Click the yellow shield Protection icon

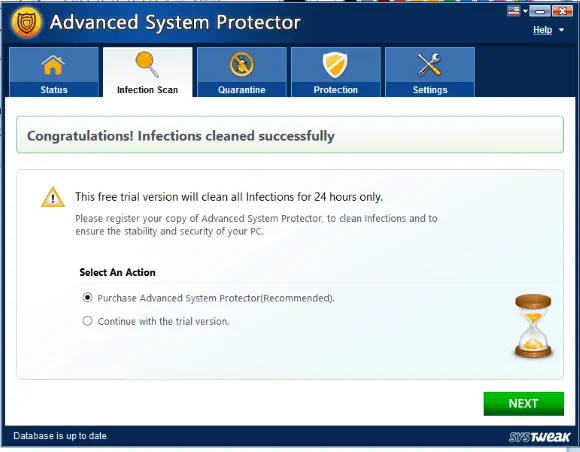335,65
